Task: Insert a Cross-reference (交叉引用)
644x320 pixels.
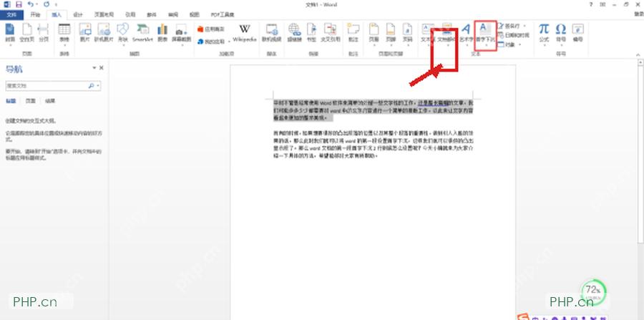Action: pyautogui.click(x=331, y=33)
